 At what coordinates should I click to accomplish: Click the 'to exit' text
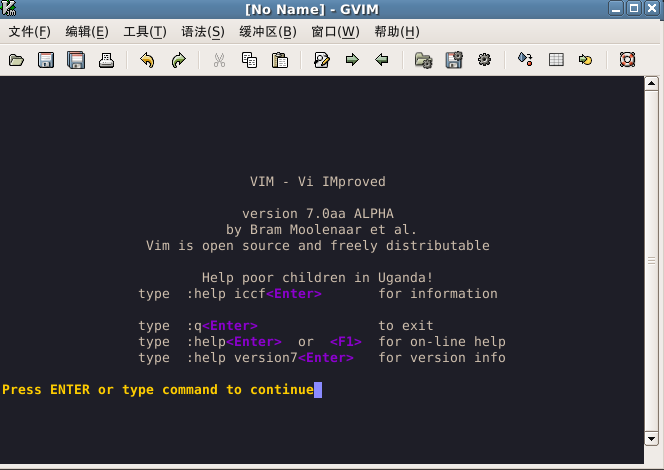tap(406, 326)
